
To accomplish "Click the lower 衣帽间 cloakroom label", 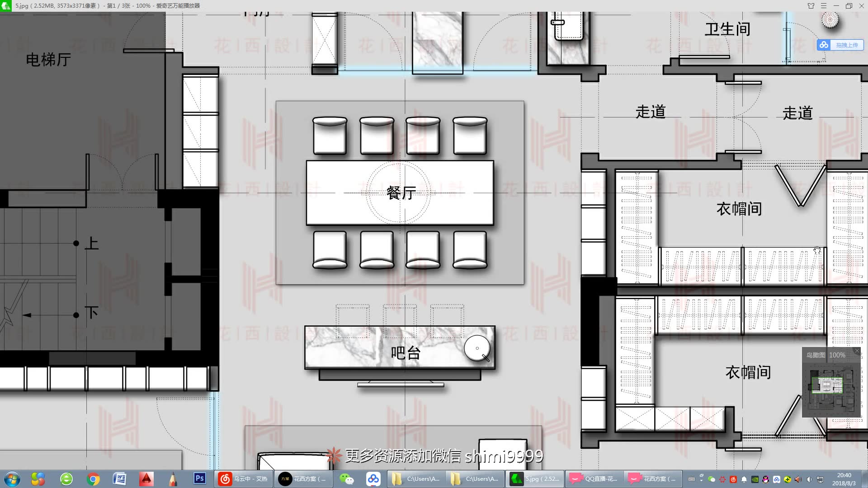I will point(748,372).
